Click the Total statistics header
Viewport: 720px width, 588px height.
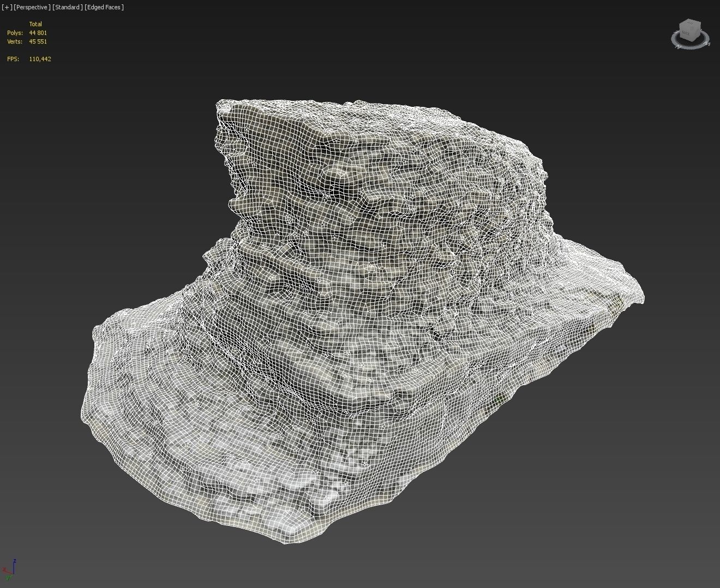35,24
